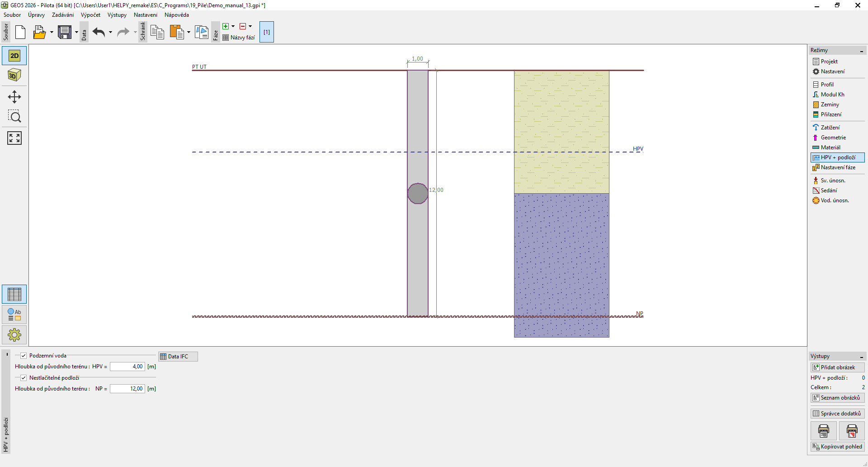The image size is (868, 467).
Task: Click the new file icon
Action: (20, 32)
